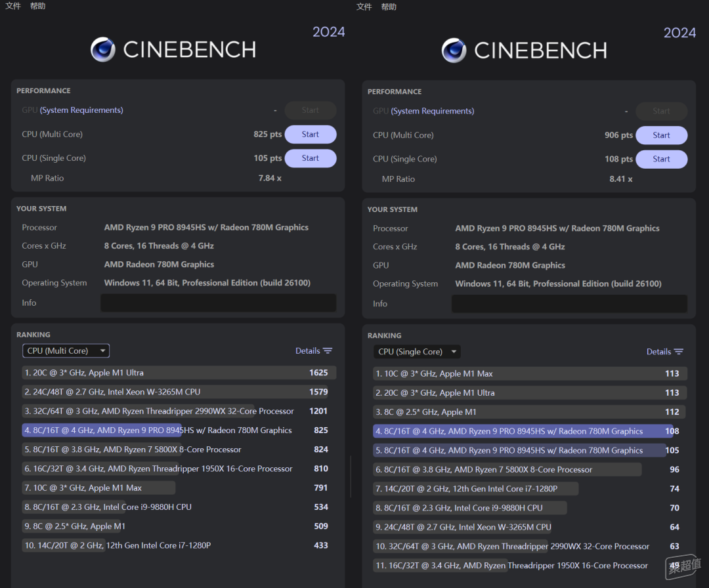Select Xeon W-3265M row scoring 64
Image resolution: width=709 pixels, height=588 pixels.
(530, 528)
